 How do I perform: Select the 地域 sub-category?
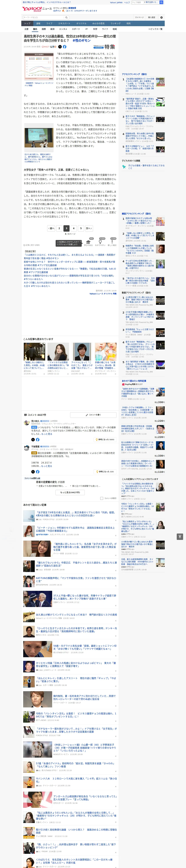click(x=114, y=29)
